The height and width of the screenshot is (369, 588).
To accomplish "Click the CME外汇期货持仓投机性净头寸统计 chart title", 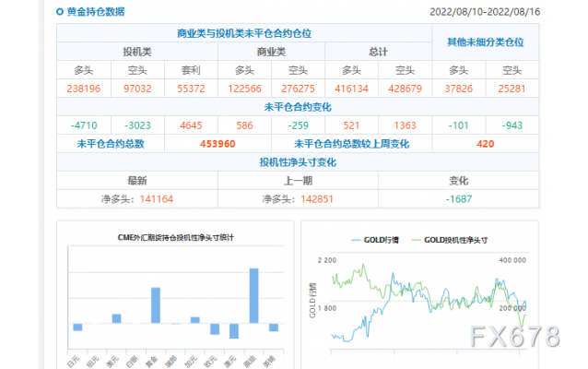I will (175, 237).
